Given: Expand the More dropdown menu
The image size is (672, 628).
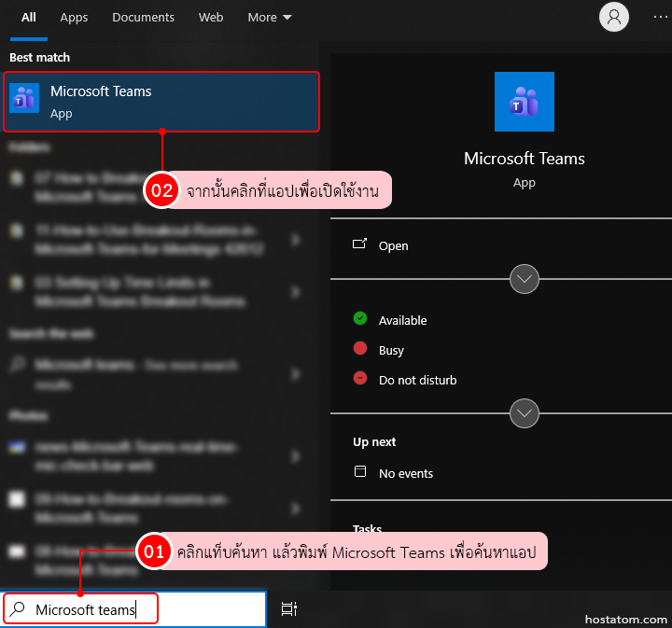Looking at the screenshot, I should (270, 18).
